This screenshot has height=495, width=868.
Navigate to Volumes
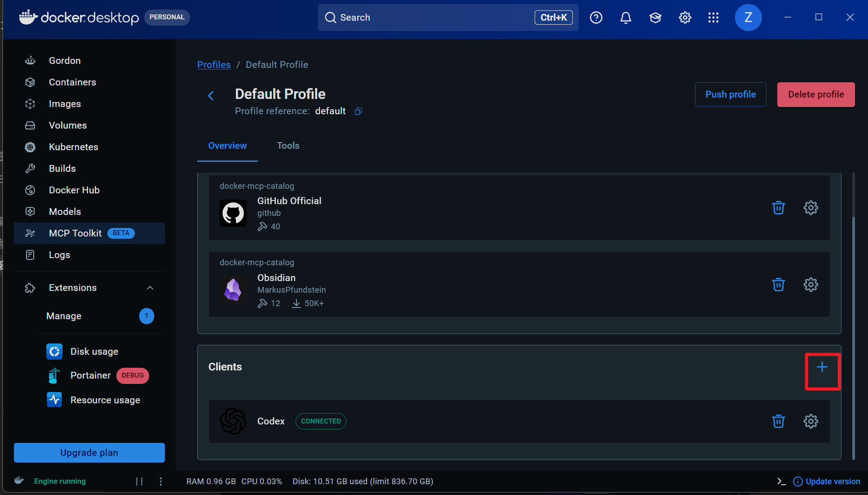89,125
